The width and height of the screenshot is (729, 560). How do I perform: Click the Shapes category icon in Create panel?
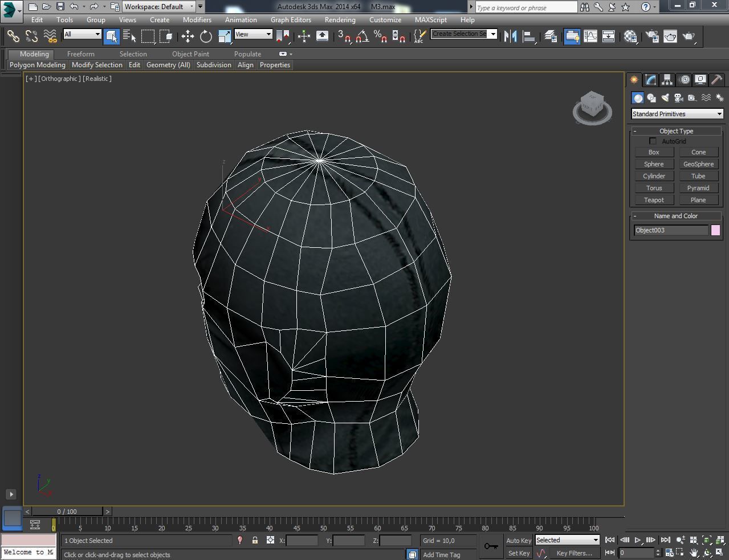651,98
